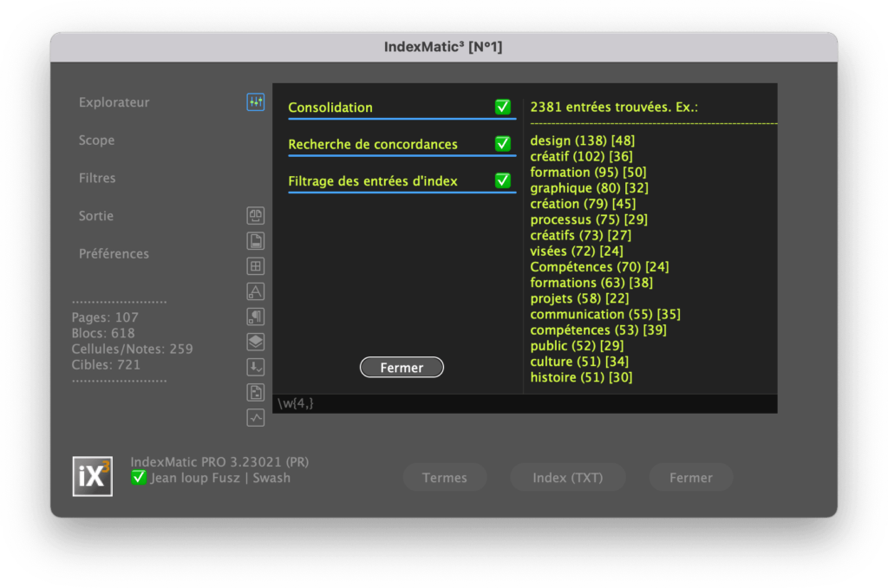Click the down-arrow checkmark icon
The width and height of the screenshot is (888, 588).
pos(256,367)
